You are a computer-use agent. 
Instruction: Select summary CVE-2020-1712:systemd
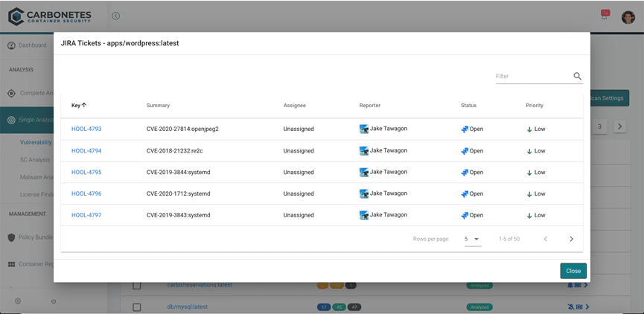click(178, 193)
